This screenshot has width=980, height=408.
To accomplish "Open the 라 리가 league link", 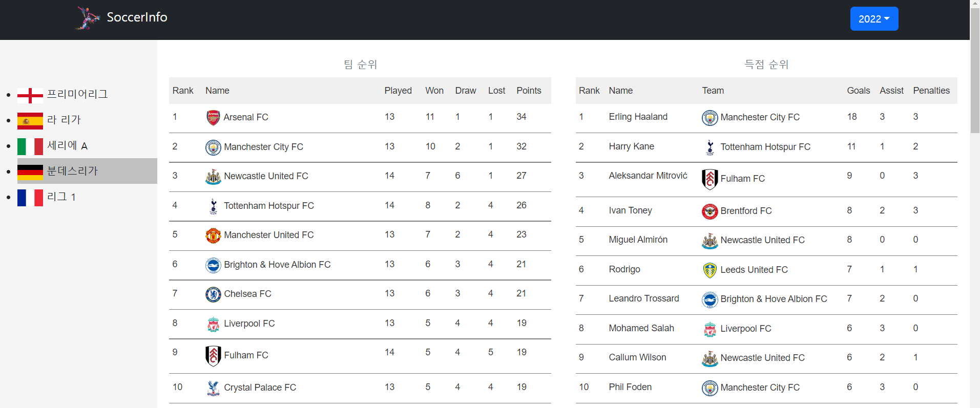I will [x=64, y=120].
